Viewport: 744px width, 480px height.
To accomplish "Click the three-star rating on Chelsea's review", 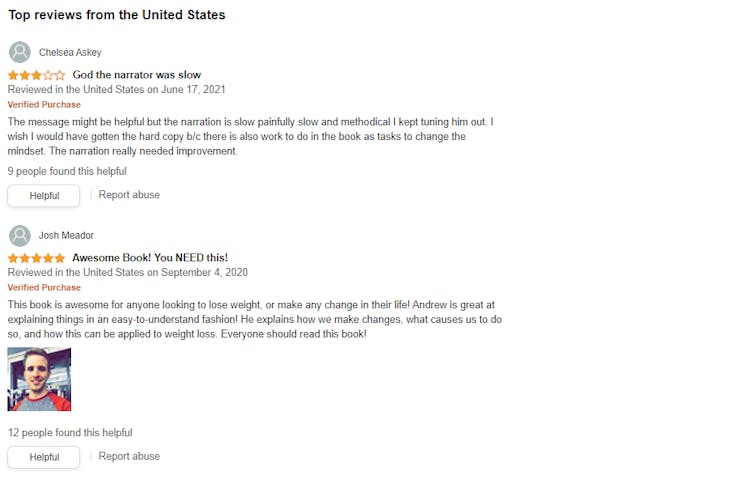I will [37, 75].
